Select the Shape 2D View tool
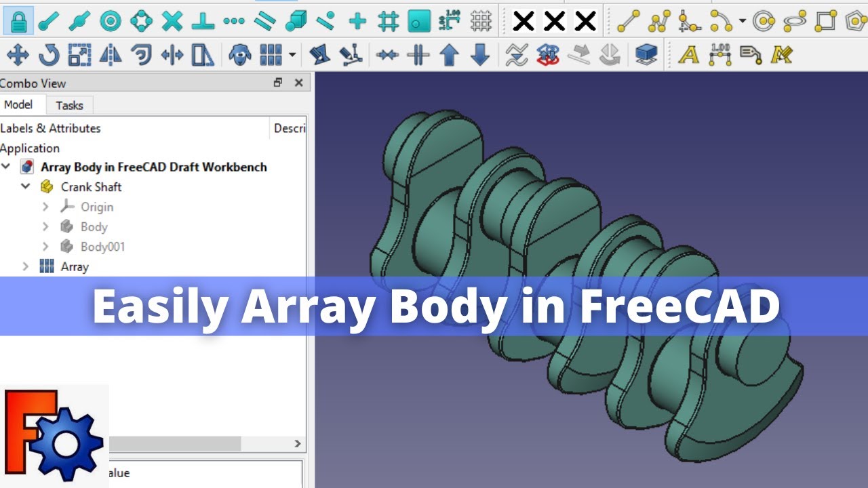868x488 pixels. pos(646,54)
